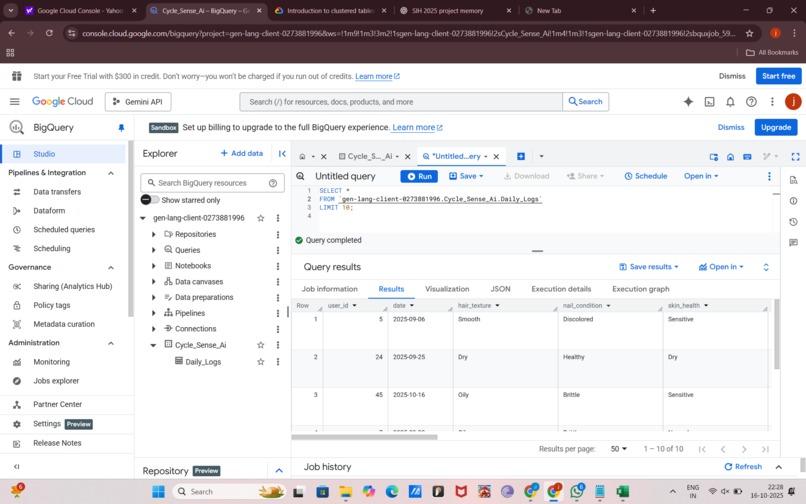Open the Save dropdown
Screen dimensions: 806x504
[x=466, y=176]
